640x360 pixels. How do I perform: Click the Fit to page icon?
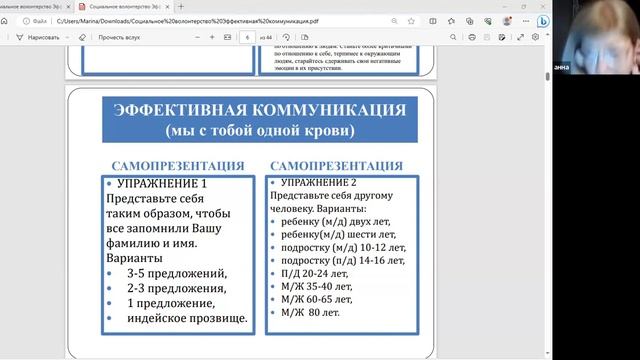click(227, 37)
